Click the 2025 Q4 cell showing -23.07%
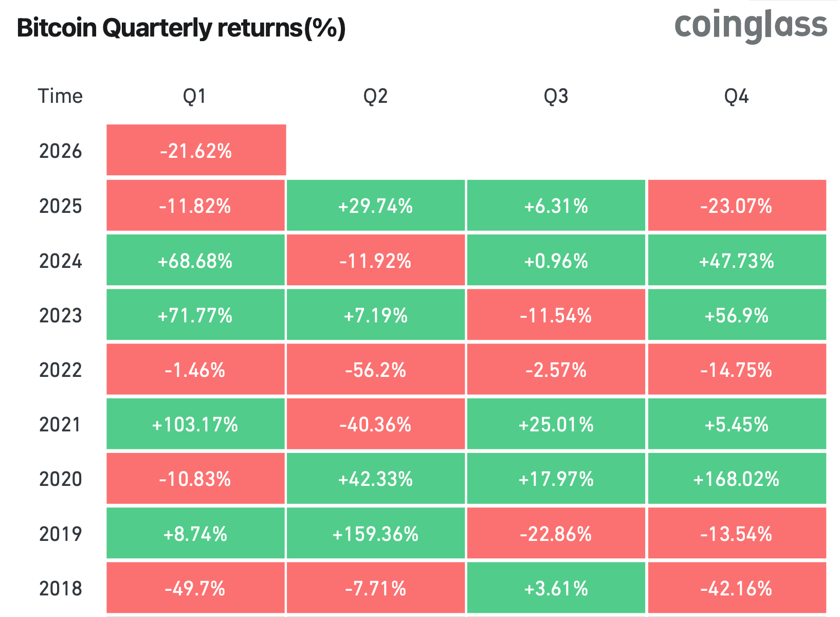This screenshot has height=617, width=840. click(x=736, y=206)
